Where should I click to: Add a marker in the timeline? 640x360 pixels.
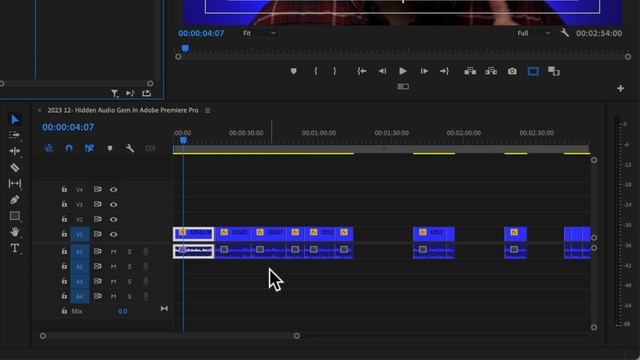pos(109,148)
